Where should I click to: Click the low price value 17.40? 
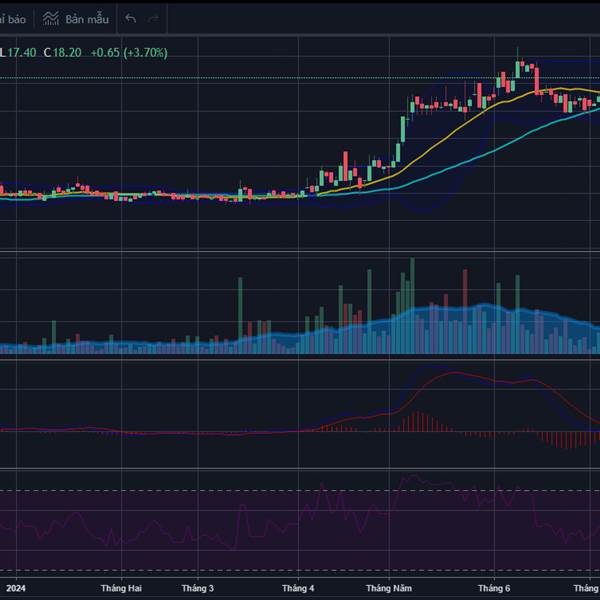click(22, 52)
